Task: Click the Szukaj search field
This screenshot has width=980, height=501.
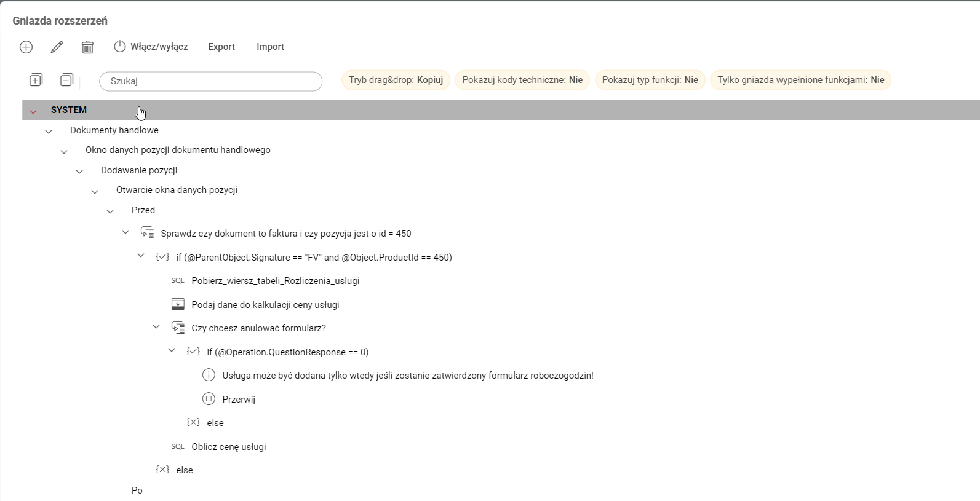Action: [x=210, y=81]
